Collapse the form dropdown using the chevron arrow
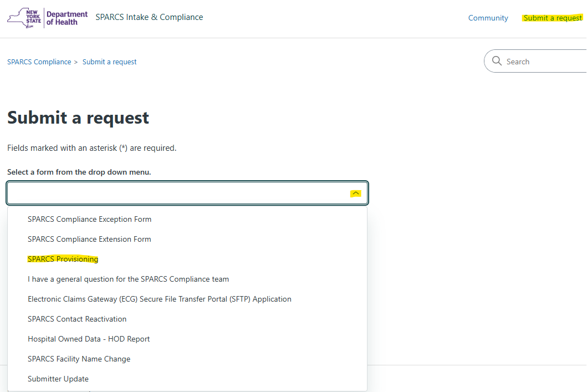Screen dimensions: 587x392 [356, 193]
